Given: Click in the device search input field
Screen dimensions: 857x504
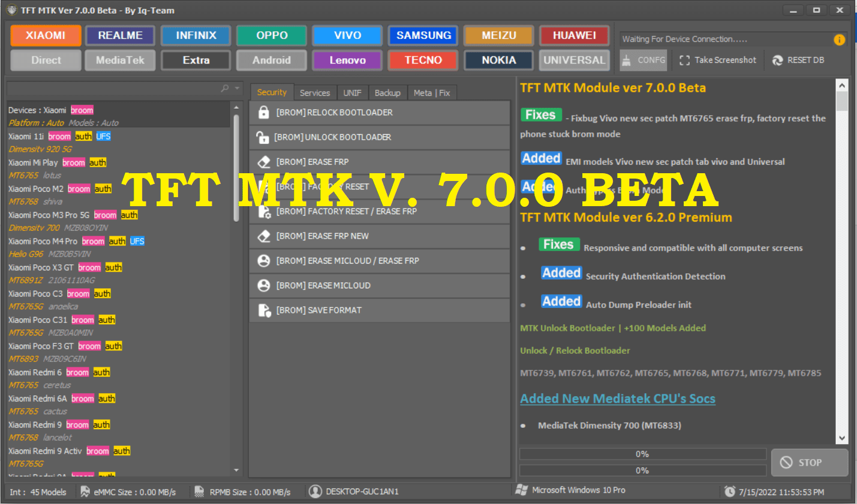Looking at the screenshot, I should [114, 89].
